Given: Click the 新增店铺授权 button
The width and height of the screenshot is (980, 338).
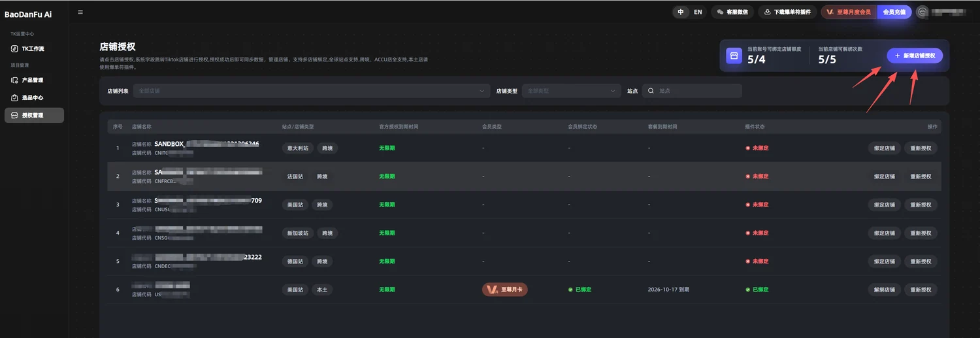Looking at the screenshot, I should coord(915,56).
